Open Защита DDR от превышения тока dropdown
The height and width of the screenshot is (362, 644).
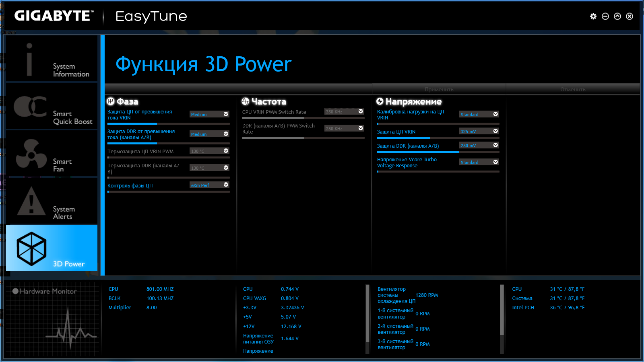point(209,134)
